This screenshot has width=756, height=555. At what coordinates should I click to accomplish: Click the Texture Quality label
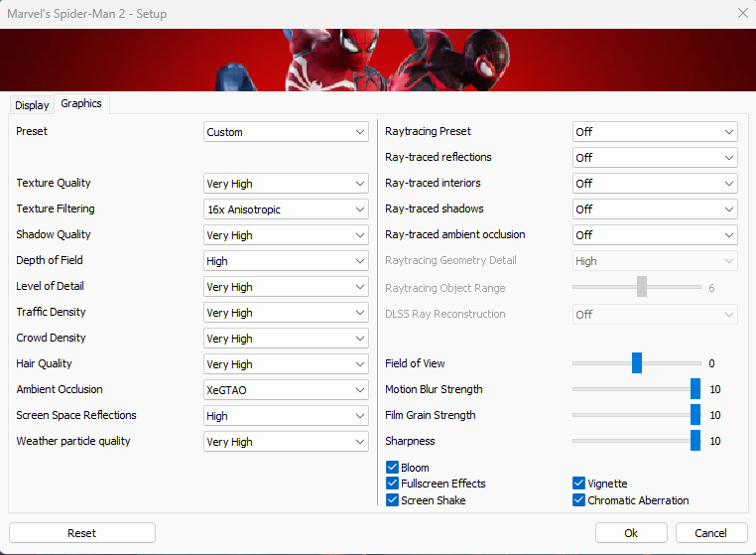(54, 183)
